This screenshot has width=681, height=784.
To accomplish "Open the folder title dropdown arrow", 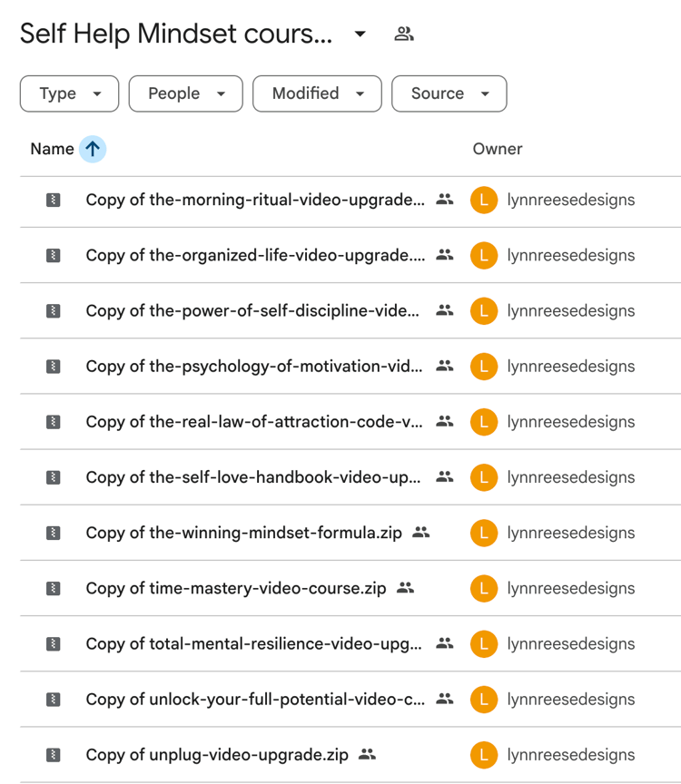I will [x=360, y=34].
